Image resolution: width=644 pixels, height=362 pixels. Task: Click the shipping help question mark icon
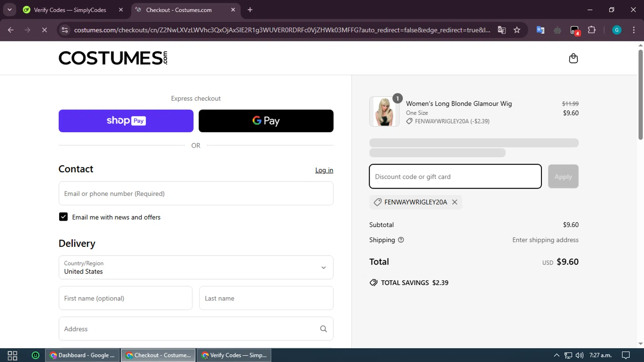coord(401,240)
